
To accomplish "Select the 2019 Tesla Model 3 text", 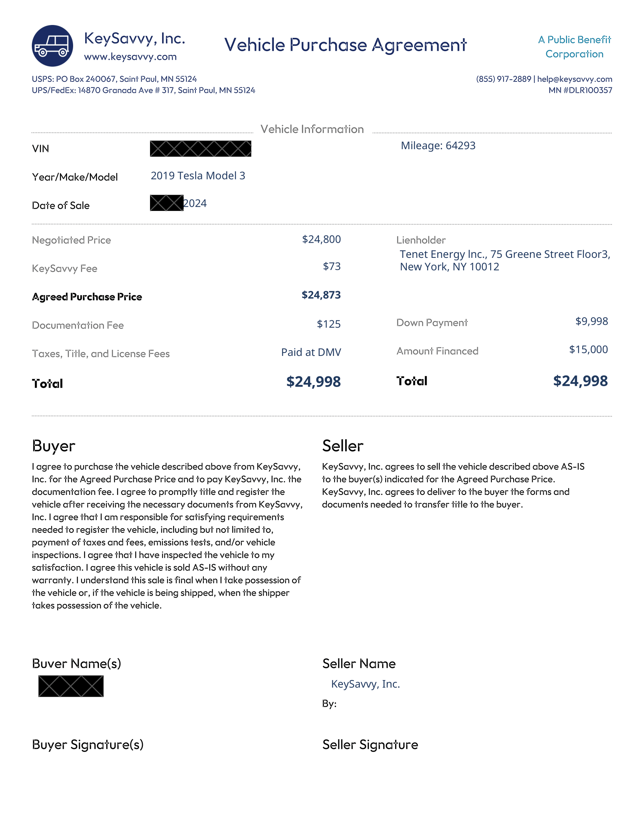I will 198,175.
